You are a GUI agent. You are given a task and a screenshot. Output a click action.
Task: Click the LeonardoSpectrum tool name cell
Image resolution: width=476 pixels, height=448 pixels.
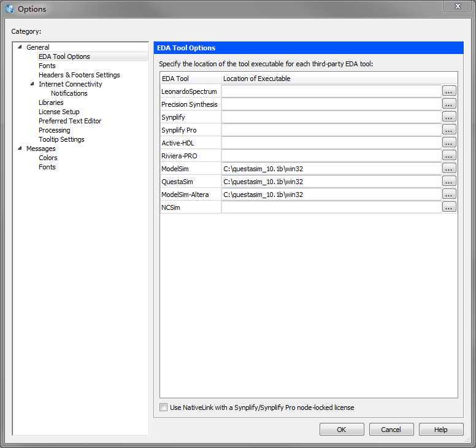190,91
